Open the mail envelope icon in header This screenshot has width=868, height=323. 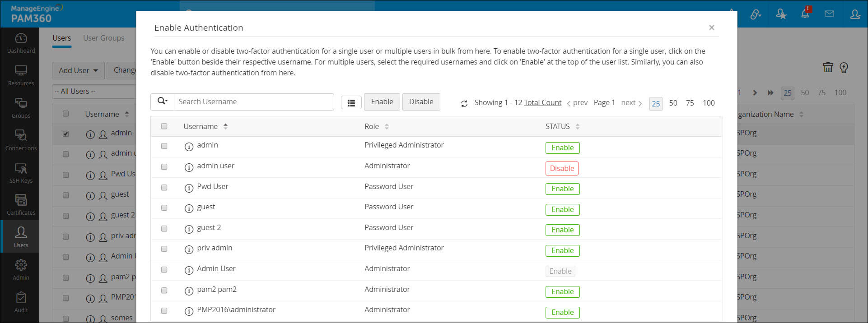(829, 14)
